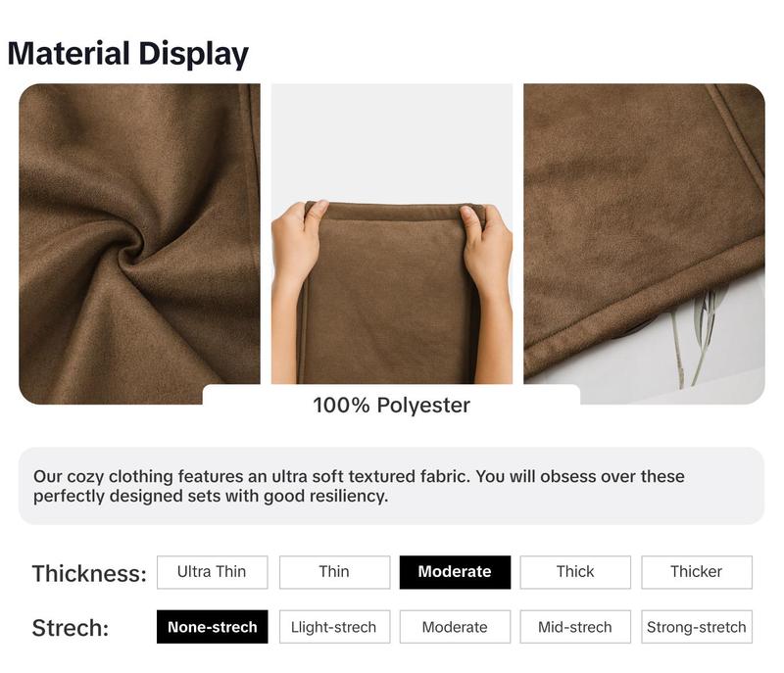Select the Thick thickness option
Screen dimensions: 784x673
coord(575,572)
